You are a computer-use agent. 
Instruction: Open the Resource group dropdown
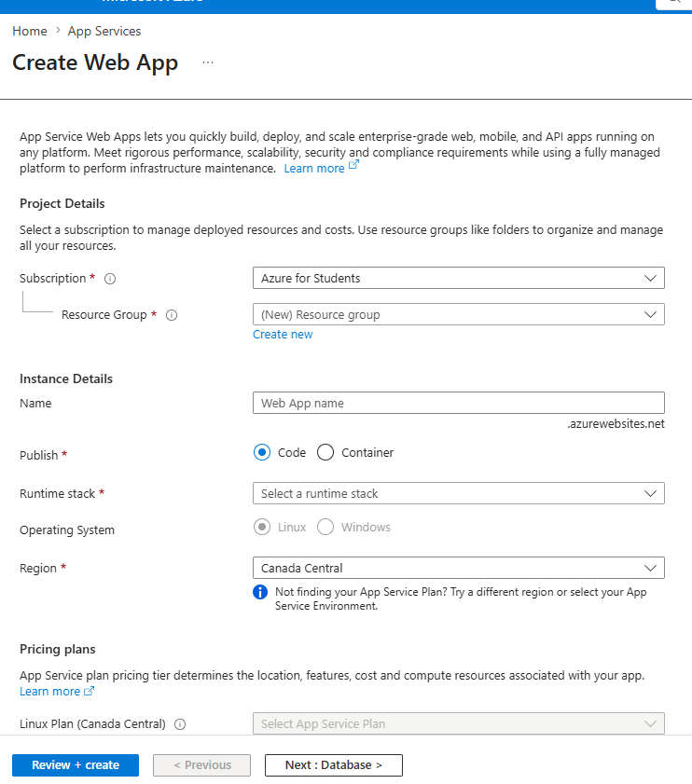458,314
